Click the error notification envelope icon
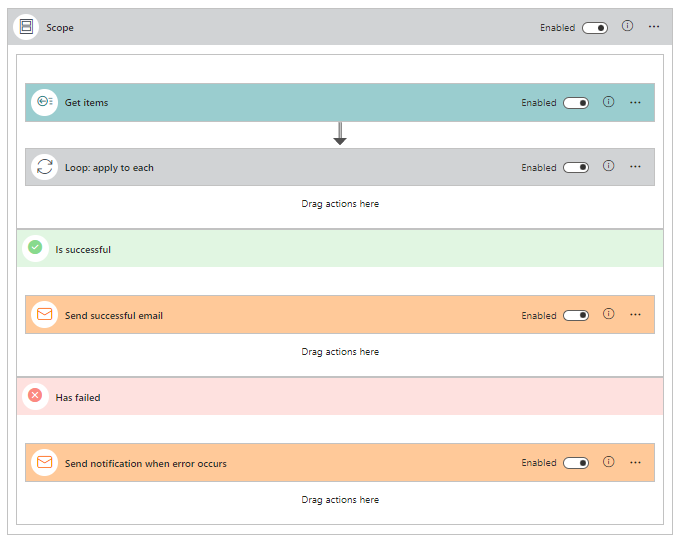 coord(44,463)
